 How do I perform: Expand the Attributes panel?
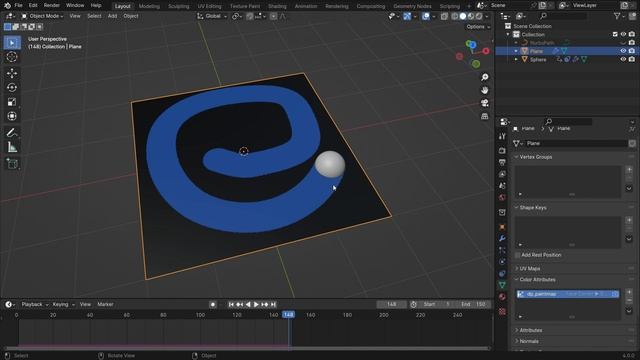tap(531, 330)
